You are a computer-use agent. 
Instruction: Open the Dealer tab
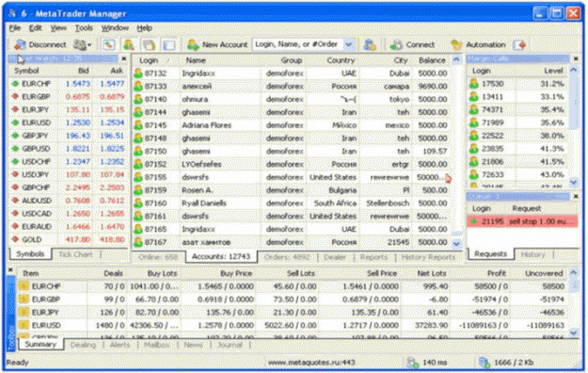point(335,257)
